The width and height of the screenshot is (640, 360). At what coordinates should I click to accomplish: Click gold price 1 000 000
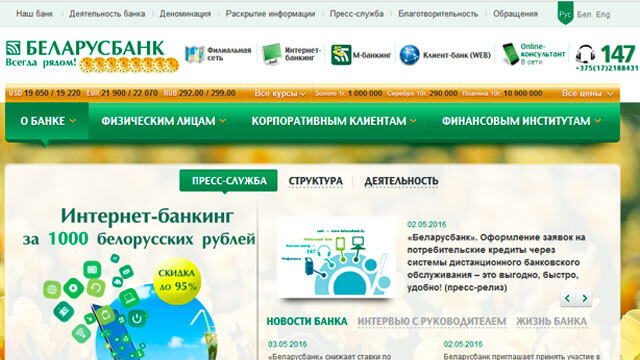tap(365, 93)
